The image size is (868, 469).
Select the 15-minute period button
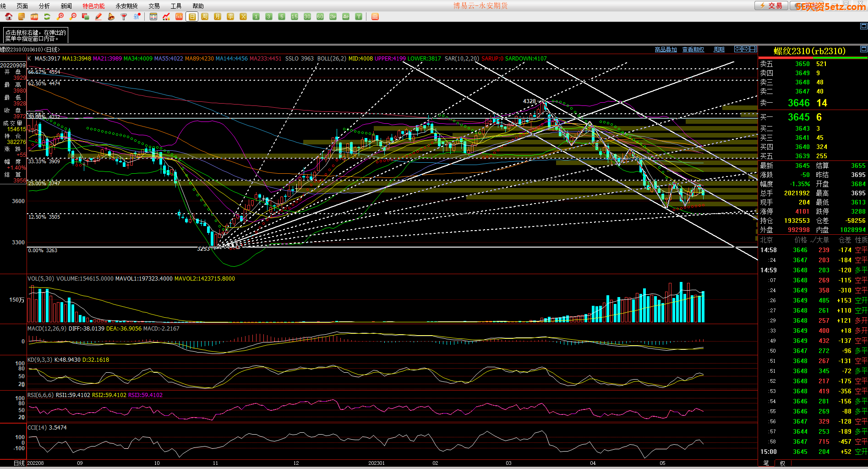tap(295, 17)
